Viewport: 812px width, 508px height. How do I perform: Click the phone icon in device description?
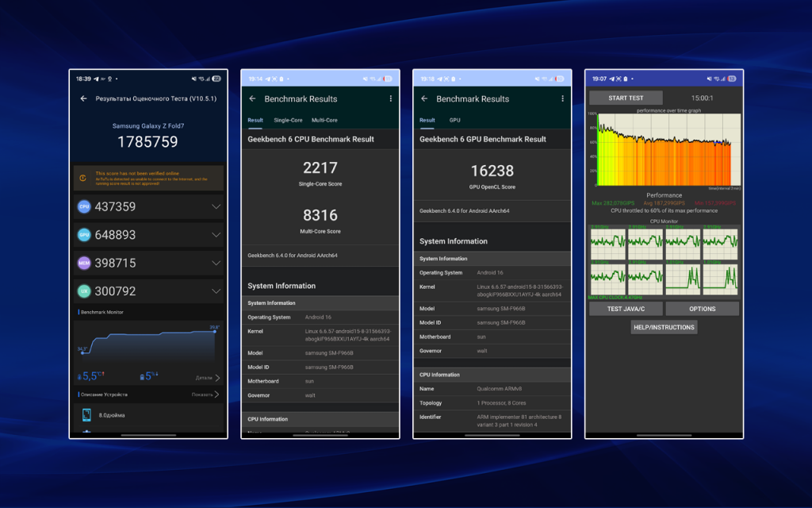tap(86, 414)
